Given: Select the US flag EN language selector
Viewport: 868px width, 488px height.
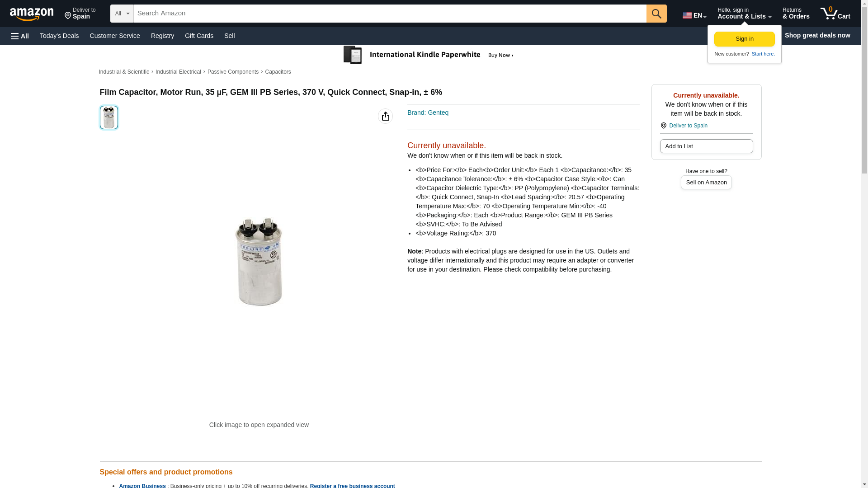Looking at the screenshot, I should point(694,15).
